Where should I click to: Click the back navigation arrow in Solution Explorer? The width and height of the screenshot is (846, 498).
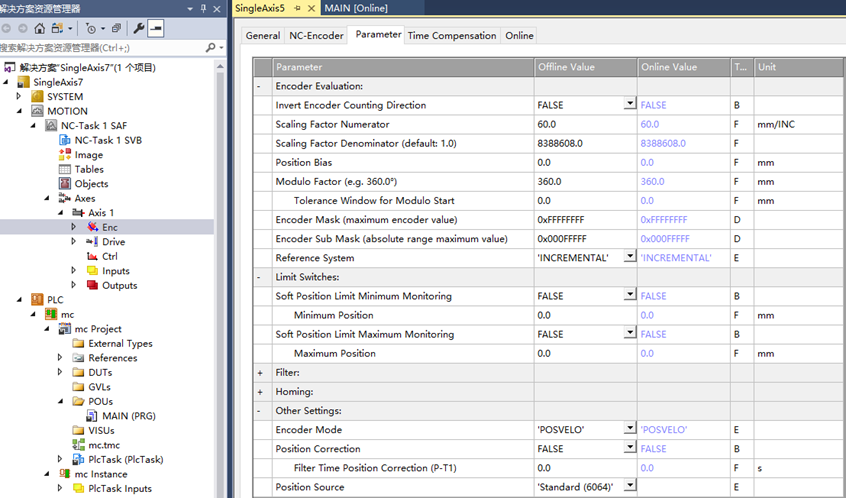tap(6, 29)
